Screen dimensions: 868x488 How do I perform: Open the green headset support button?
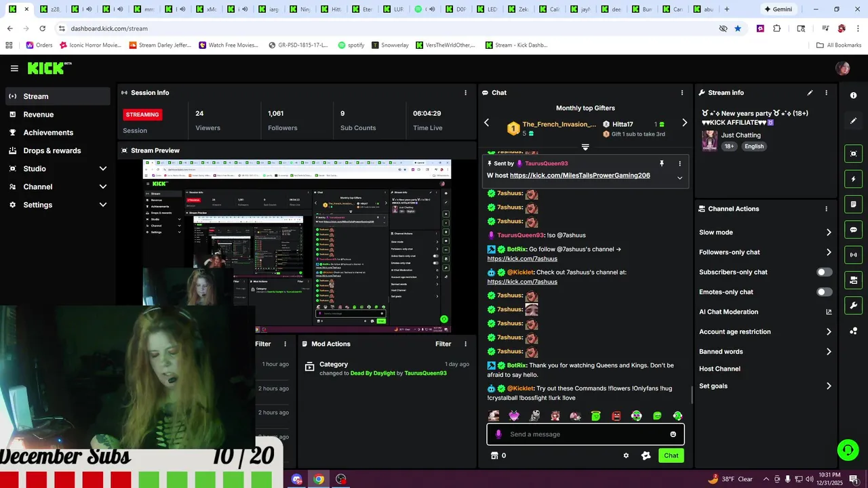point(847,449)
